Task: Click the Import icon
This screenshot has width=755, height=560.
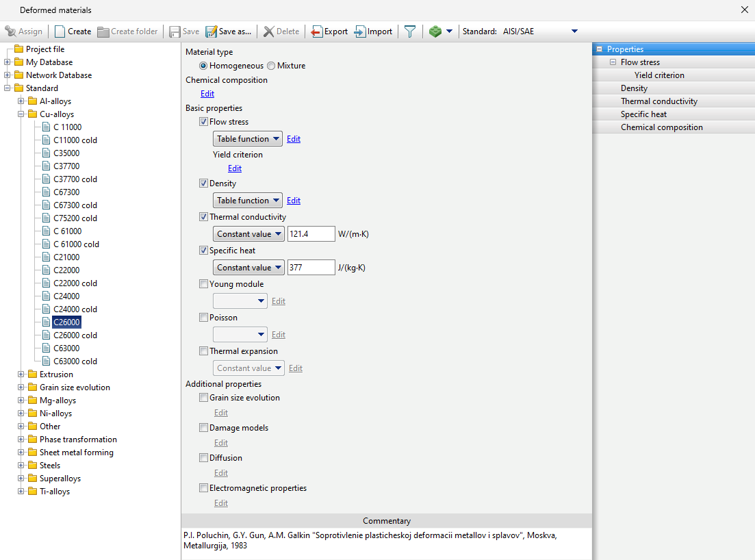Action: 360,31
